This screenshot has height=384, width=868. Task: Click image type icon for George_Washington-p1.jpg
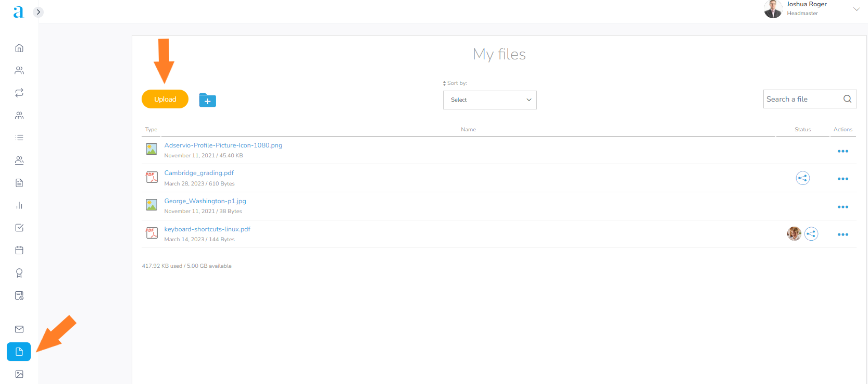click(x=152, y=205)
